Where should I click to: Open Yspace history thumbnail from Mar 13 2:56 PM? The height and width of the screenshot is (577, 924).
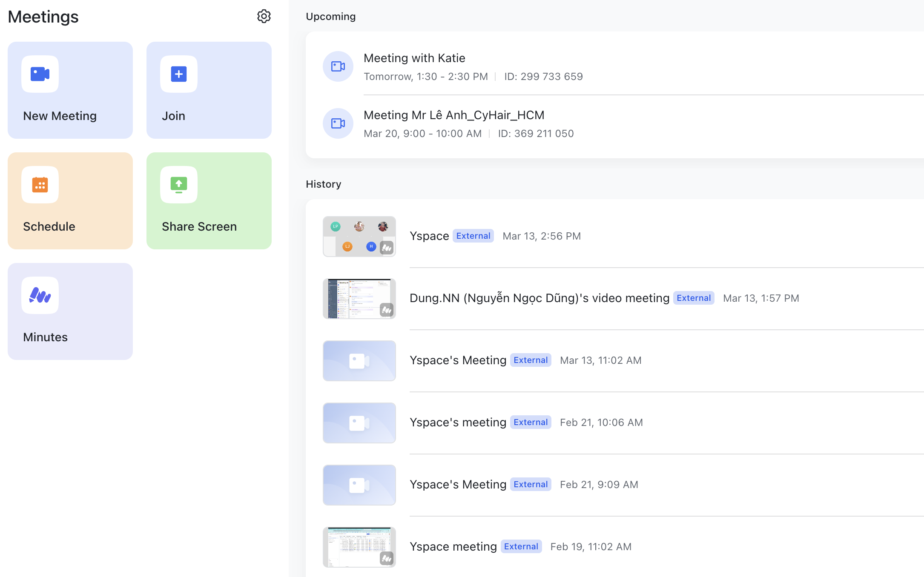tap(359, 237)
